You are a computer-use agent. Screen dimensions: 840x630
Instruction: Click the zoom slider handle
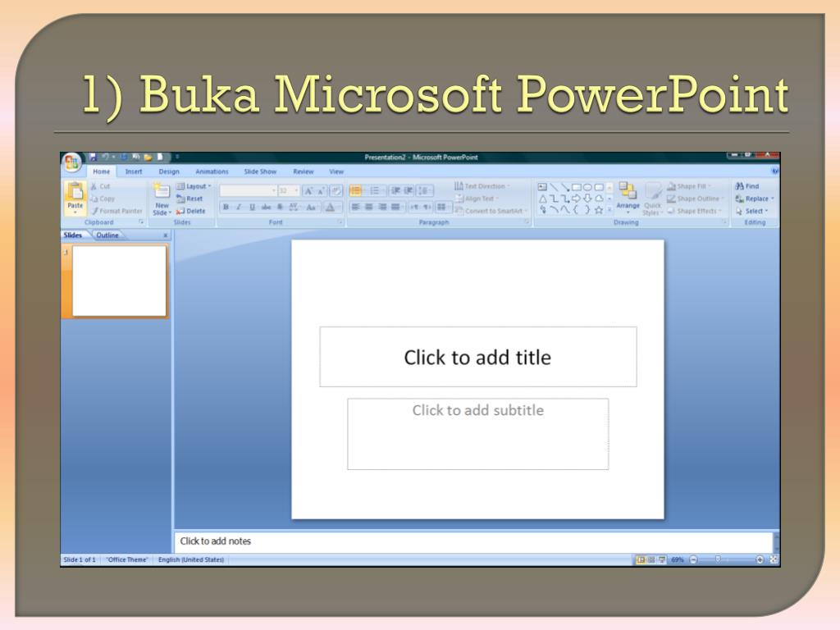(x=718, y=559)
